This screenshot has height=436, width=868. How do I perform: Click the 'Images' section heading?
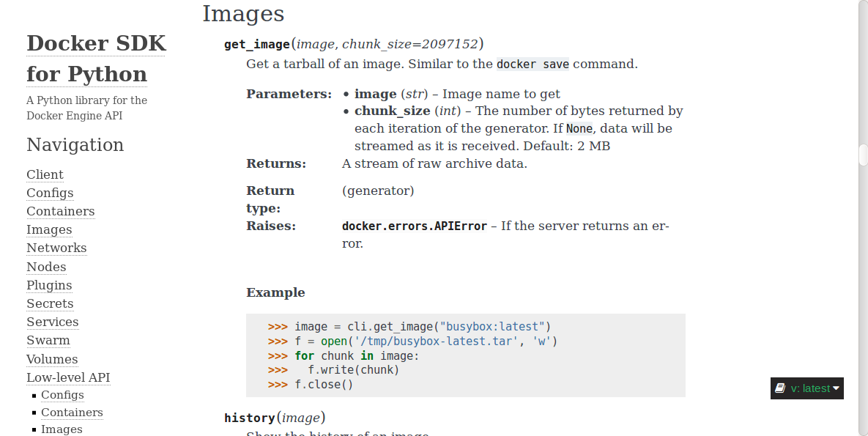pyautogui.click(x=243, y=14)
